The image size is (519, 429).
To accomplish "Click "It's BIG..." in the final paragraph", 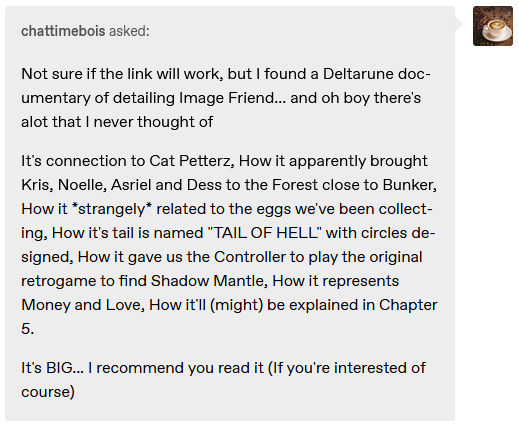I will (53, 368).
